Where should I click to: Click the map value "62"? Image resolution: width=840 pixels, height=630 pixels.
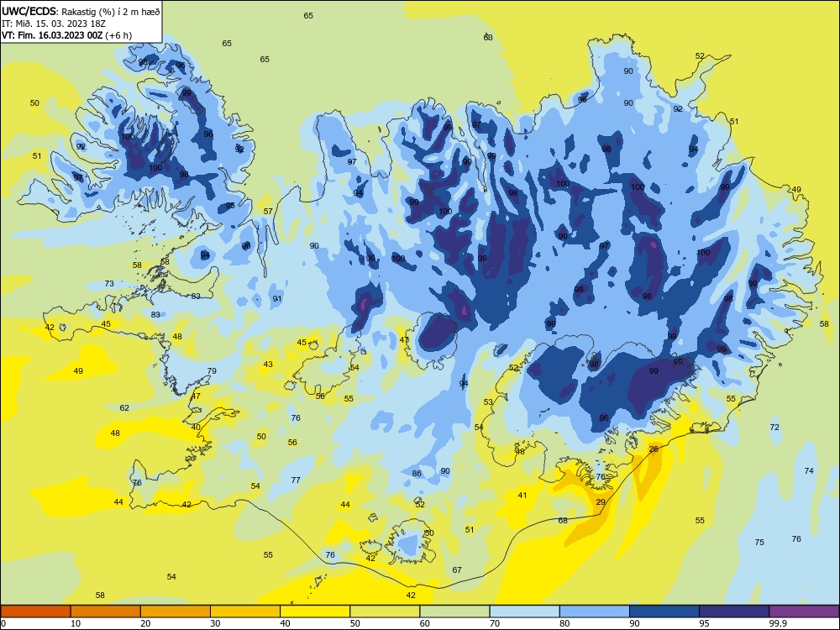[124, 407]
